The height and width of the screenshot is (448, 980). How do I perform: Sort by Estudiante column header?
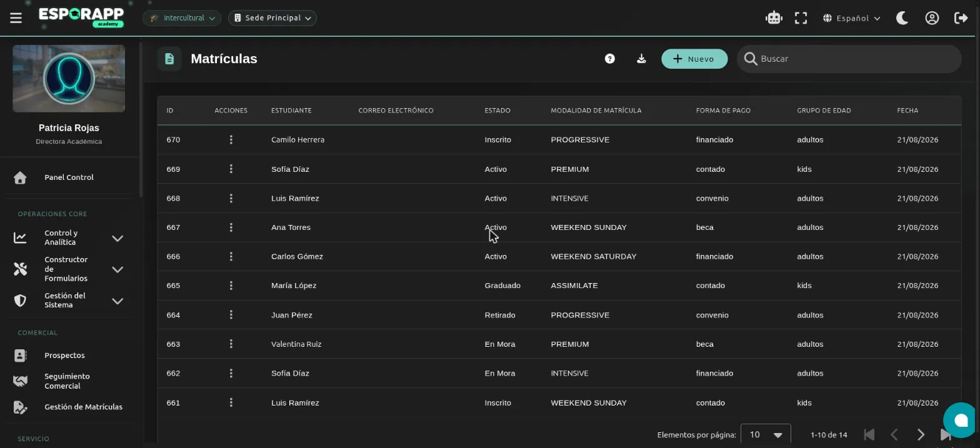click(291, 111)
